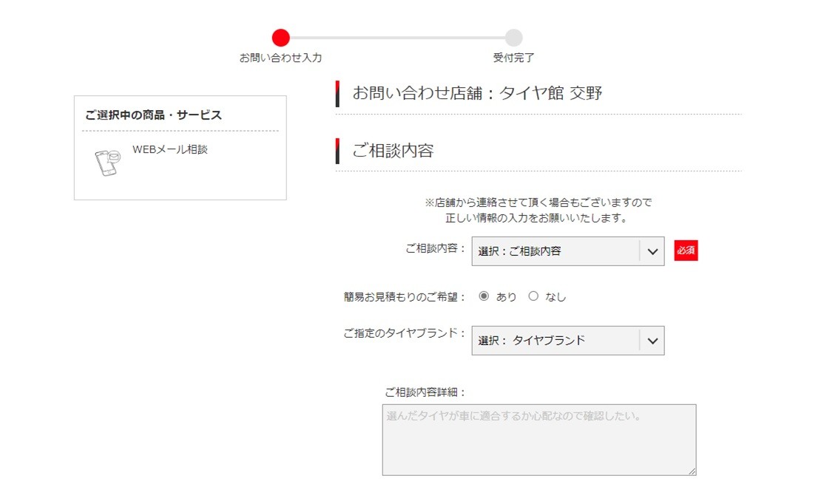824x504 pixels.
Task: Click the chevron arrow on ご相談内容 dropdown
Action: [x=652, y=251]
